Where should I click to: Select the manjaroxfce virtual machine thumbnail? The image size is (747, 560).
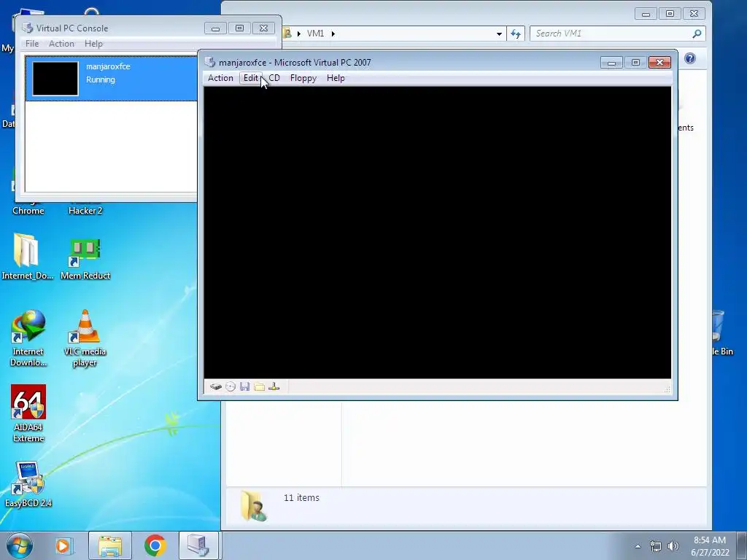(55, 79)
